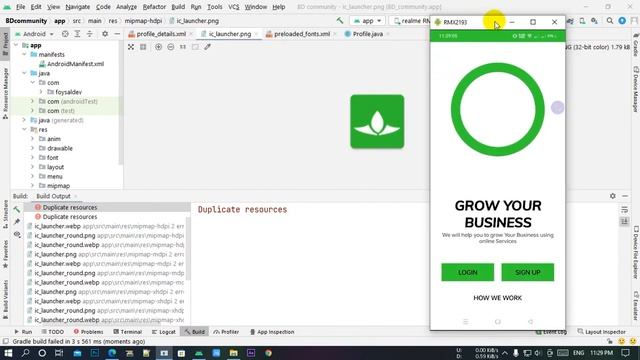
Task: Collapse the java folder in tree
Action: click(24, 73)
